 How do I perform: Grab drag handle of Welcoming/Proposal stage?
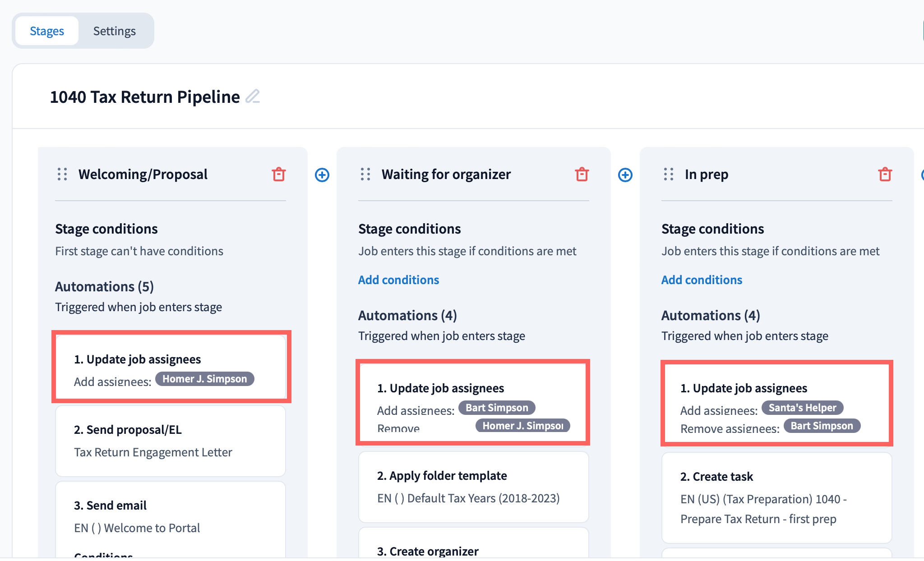click(x=62, y=174)
